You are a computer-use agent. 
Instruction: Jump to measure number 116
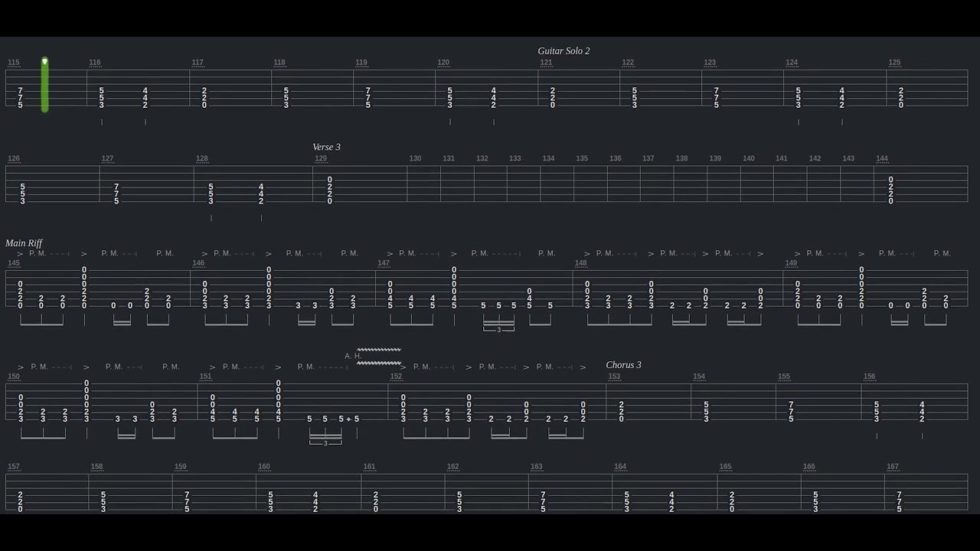point(95,63)
